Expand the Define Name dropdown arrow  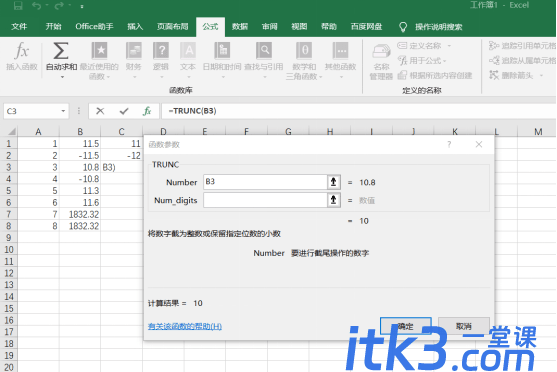449,46
